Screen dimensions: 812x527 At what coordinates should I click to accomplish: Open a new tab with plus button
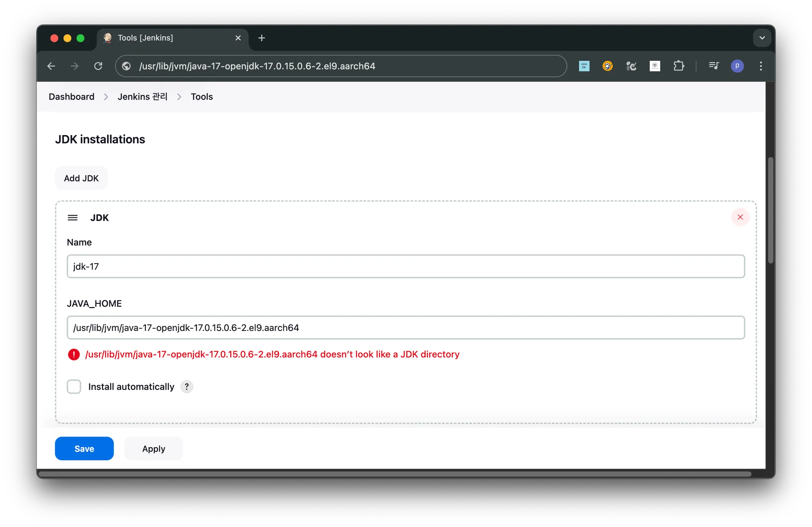(262, 38)
